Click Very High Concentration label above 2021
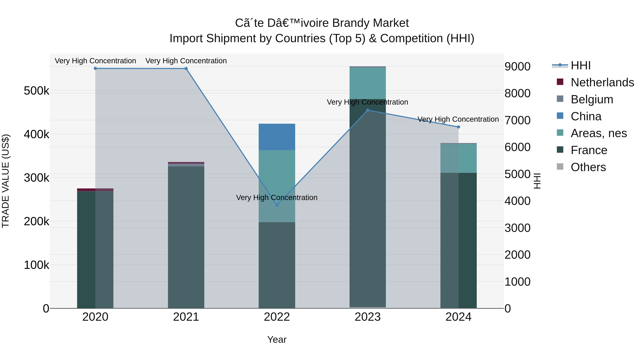This screenshot has height=362, width=644. point(186,61)
